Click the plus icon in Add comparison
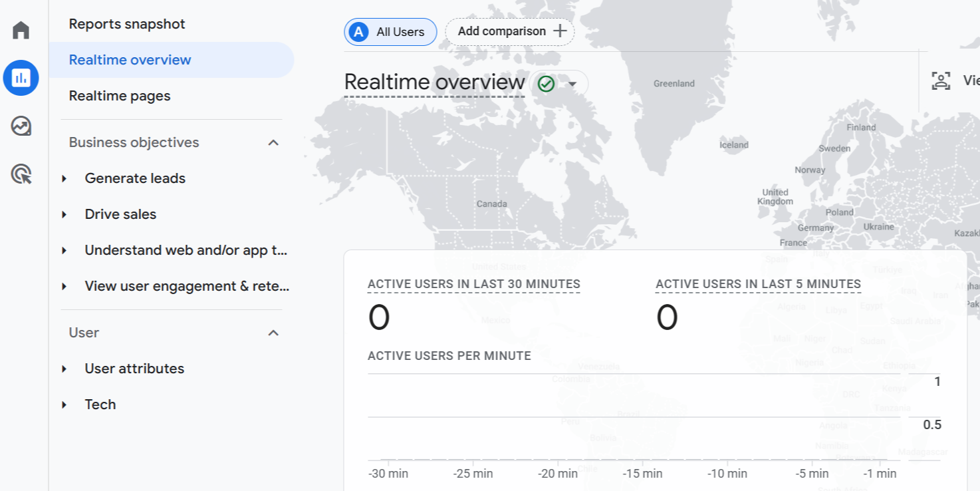The width and height of the screenshot is (980, 491). pos(560,31)
